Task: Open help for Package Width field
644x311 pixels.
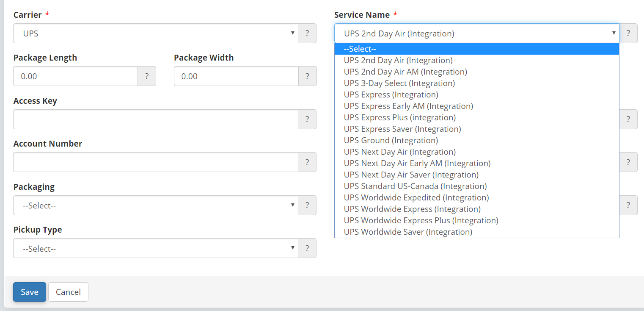Action: coord(307,76)
